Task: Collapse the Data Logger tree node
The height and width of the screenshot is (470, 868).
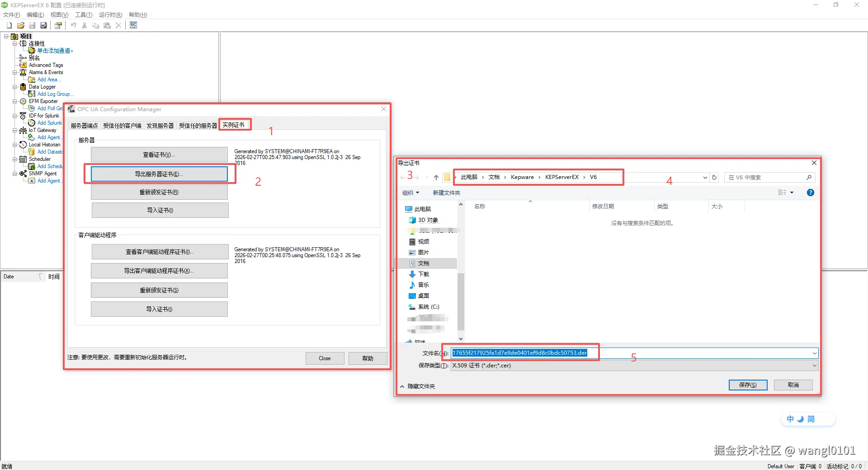Action: [15, 87]
